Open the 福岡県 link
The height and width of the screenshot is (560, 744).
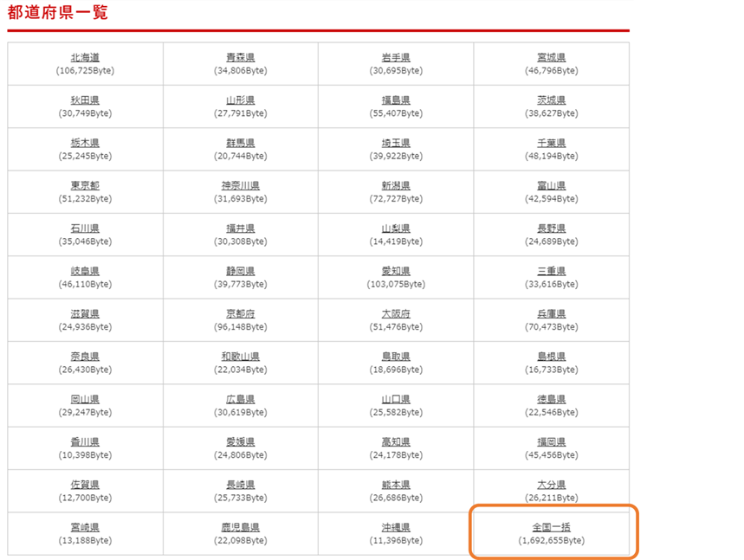(551, 442)
